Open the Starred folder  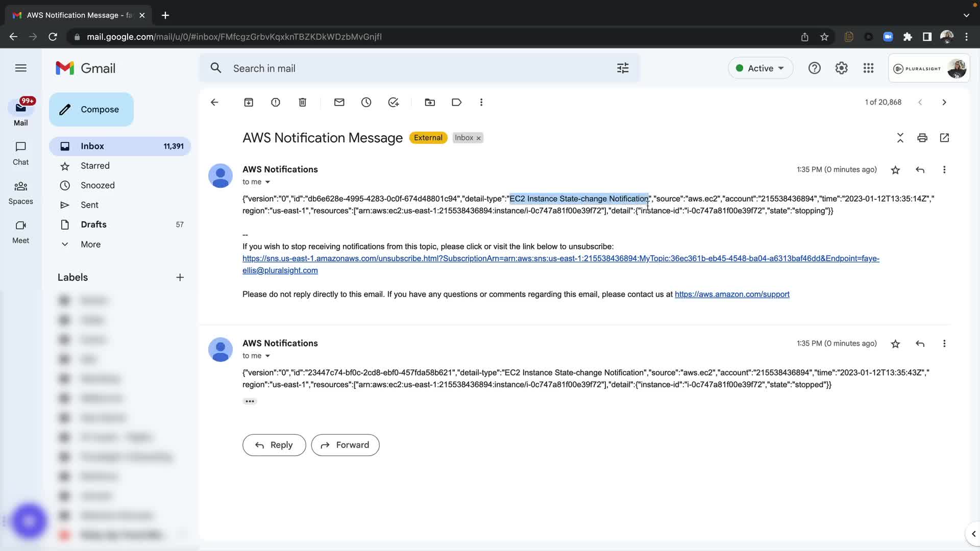pyautogui.click(x=95, y=166)
